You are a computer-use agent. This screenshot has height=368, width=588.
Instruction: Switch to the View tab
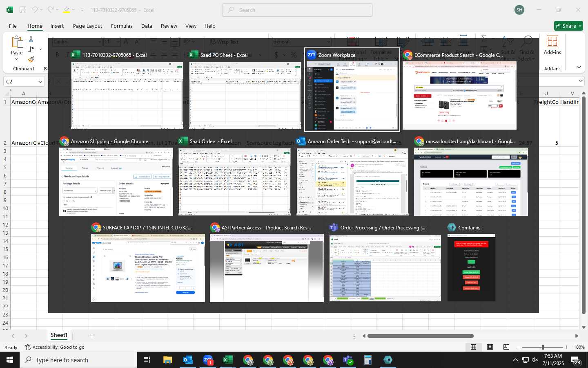click(191, 26)
